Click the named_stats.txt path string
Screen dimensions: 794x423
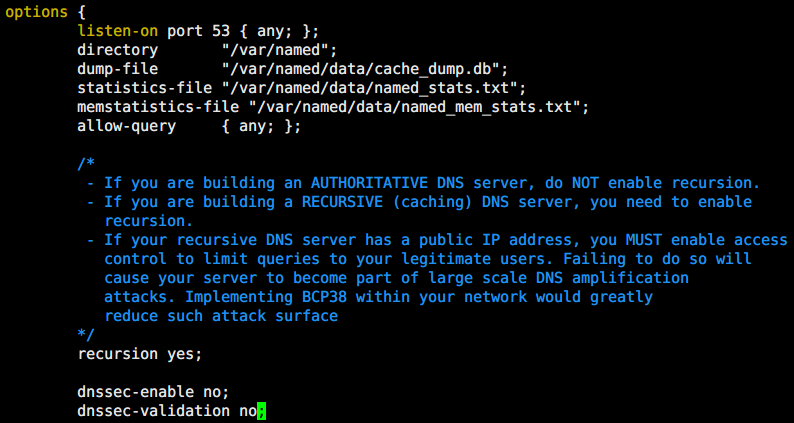(374, 88)
